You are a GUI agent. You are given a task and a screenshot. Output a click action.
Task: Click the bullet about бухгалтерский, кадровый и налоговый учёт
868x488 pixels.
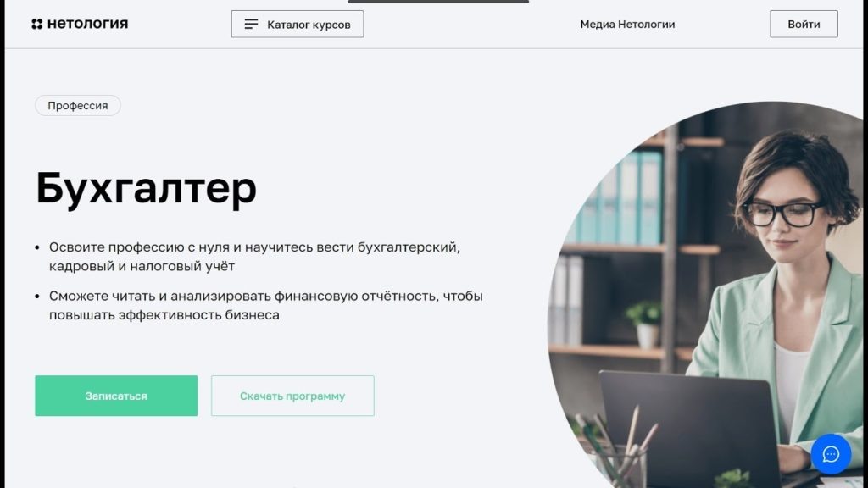[x=254, y=256]
